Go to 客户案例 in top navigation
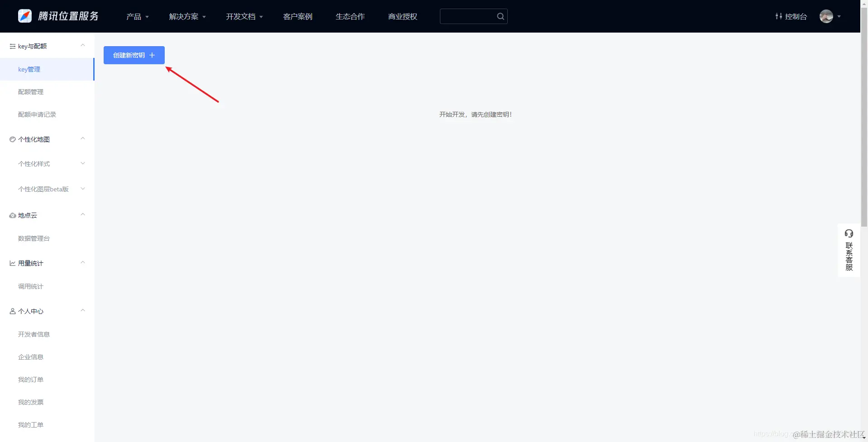This screenshot has height=442, width=868. click(298, 16)
